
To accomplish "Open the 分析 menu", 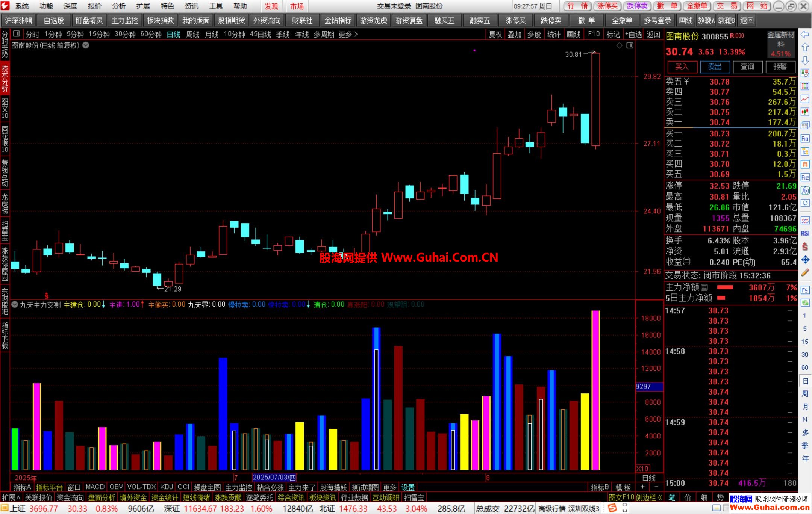I will (x=119, y=6).
